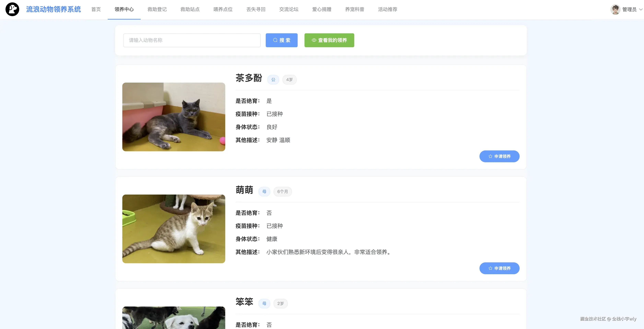This screenshot has width=644, height=329.
Task: Open 查看我的领养 with the eye icon
Action: pos(329,40)
